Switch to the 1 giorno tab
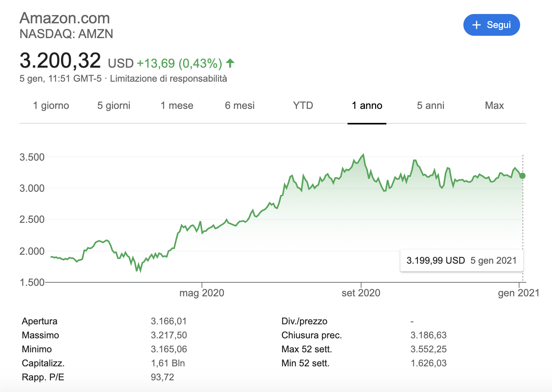 51,105
